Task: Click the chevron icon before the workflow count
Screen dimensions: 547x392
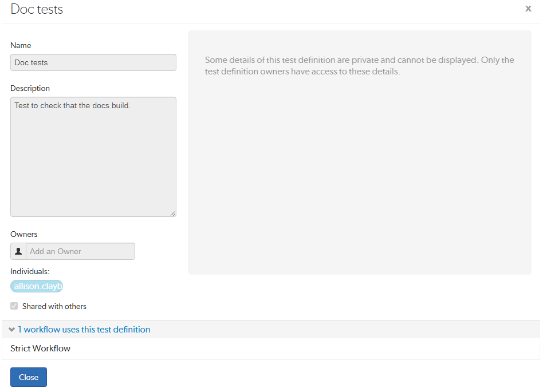Action: click(12, 330)
